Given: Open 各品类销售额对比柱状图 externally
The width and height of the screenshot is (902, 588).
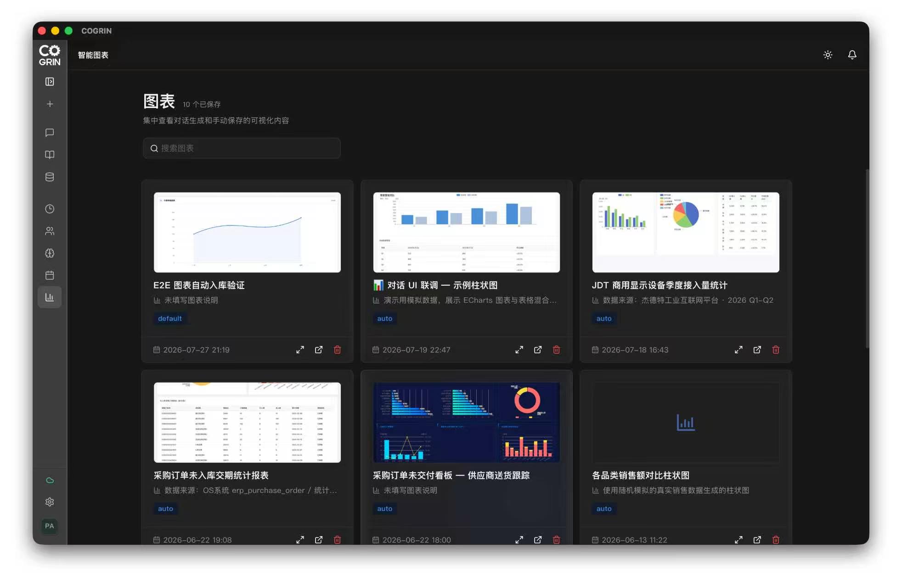Looking at the screenshot, I should pos(757,540).
